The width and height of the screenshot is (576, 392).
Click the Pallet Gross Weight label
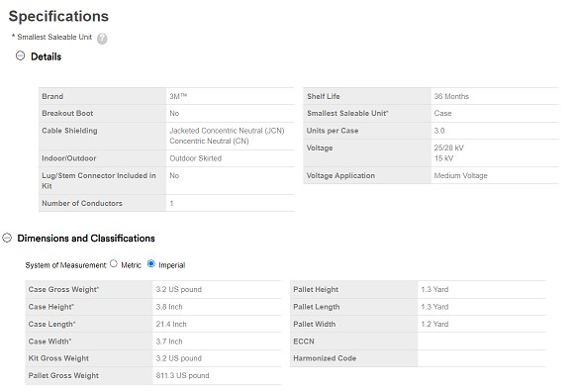pos(63,375)
